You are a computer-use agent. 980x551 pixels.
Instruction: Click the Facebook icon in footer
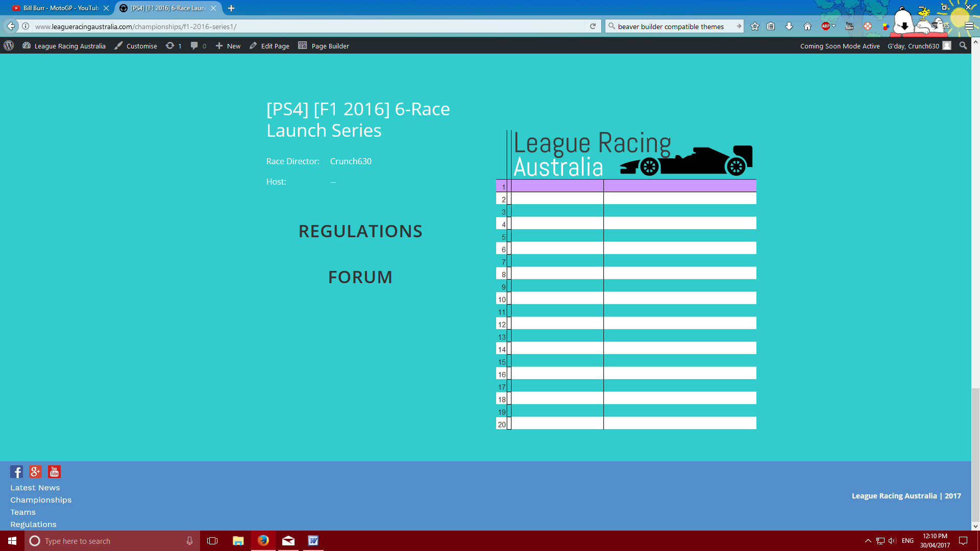click(16, 472)
